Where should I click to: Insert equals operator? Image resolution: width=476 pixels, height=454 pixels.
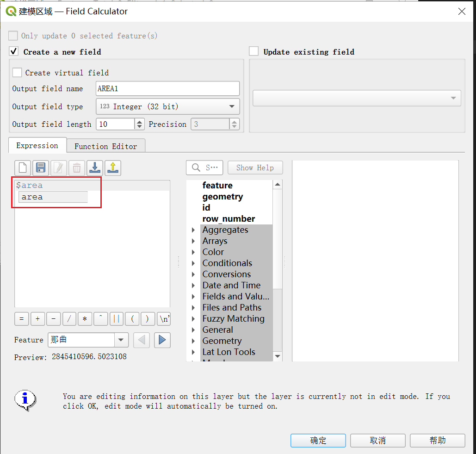22,319
